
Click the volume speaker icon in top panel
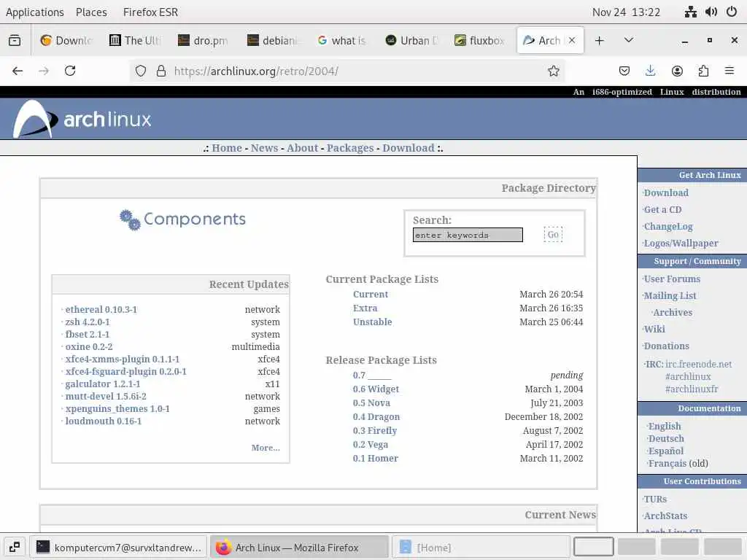711,12
